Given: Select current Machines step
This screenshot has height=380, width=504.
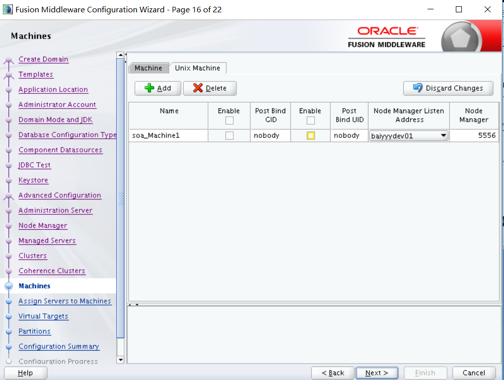Looking at the screenshot, I should 34,286.
